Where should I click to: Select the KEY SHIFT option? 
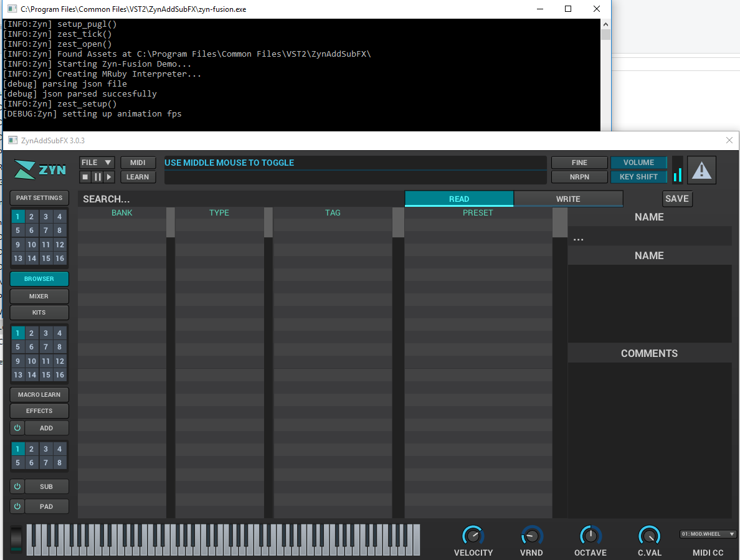638,177
